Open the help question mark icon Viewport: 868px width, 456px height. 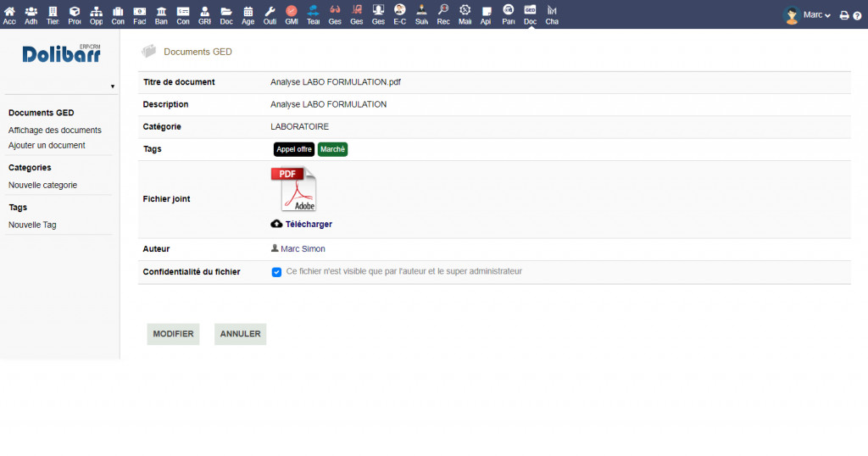coord(857,15)
